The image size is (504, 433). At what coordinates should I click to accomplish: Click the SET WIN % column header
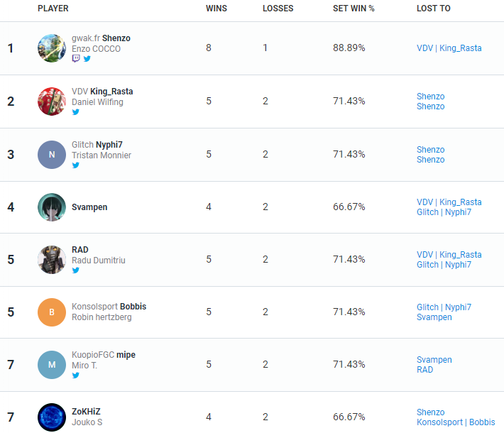354,9
